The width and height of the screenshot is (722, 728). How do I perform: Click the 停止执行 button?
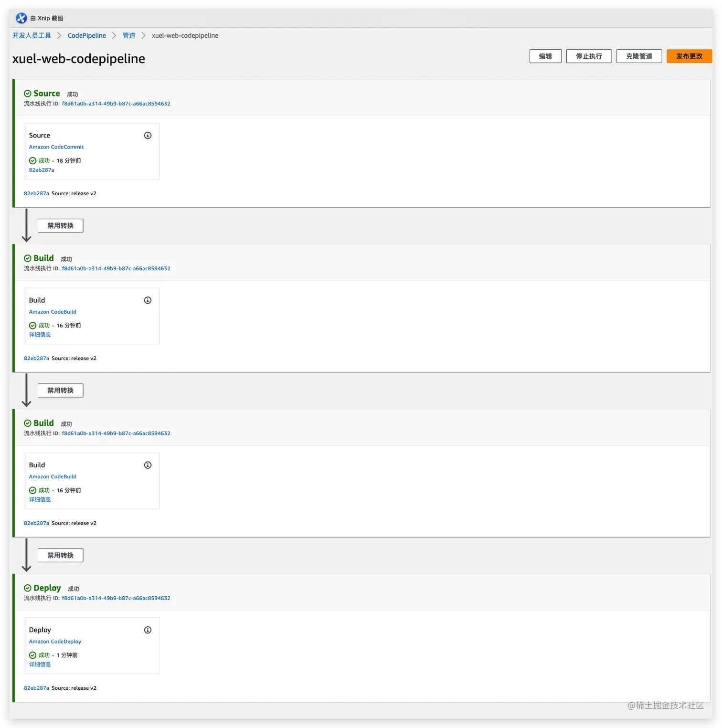pyautogui.click(x=589, y=56)
